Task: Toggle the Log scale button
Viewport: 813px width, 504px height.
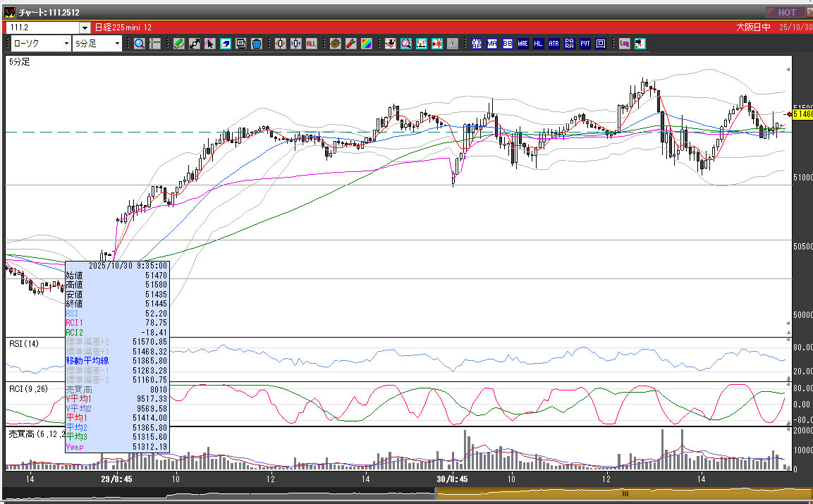Action: click(x=624, y=44)
